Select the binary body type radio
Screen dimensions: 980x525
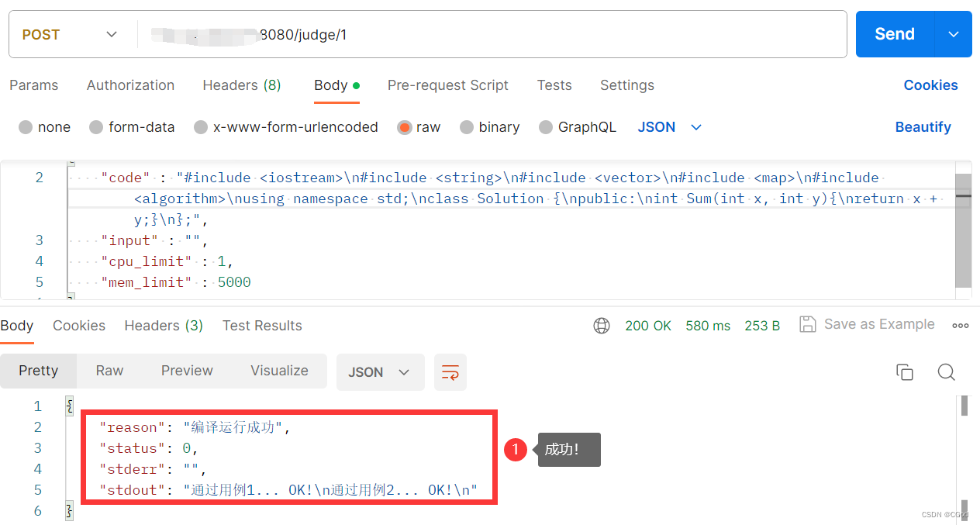click(467, 127)
